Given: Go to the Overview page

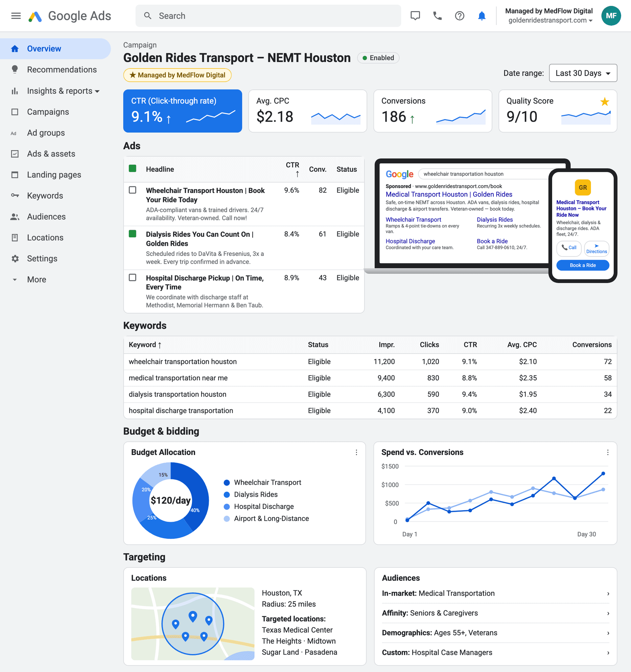Looking at the screenshot, I should pyautogui.click(x=56, y=49).
